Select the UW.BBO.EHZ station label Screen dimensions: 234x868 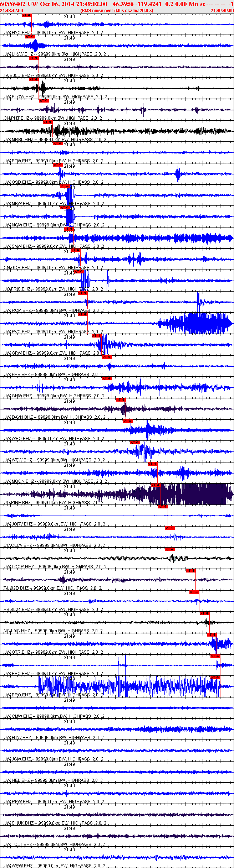click(54, 674)
